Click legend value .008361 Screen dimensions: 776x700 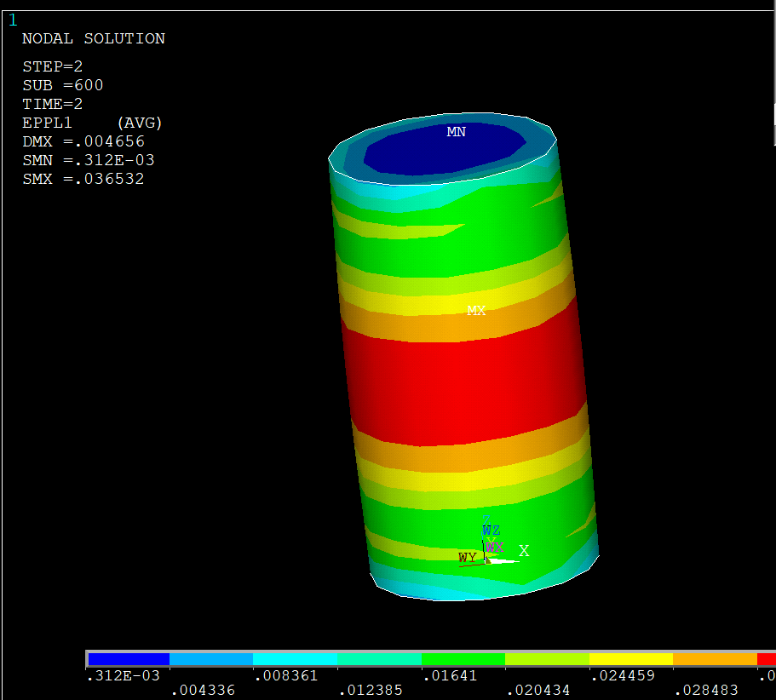pos(286,676)
